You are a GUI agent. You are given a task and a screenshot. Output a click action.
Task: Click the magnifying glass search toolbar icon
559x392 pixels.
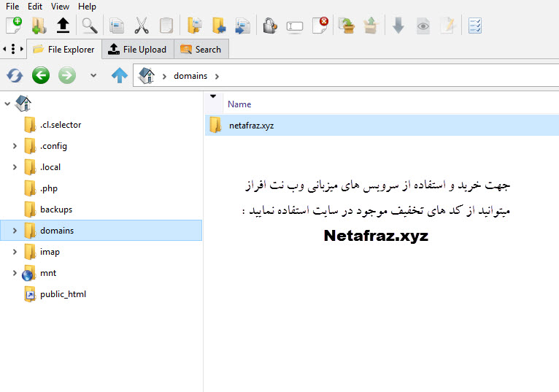90,26
